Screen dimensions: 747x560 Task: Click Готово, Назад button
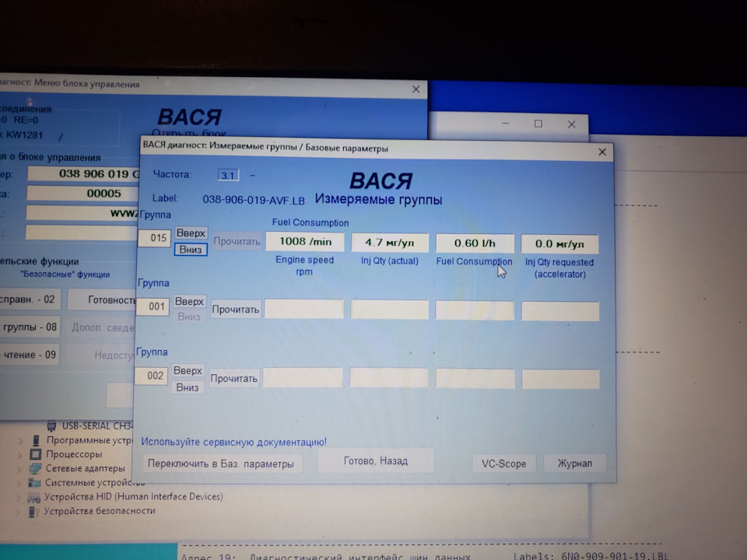coord(376,461)
